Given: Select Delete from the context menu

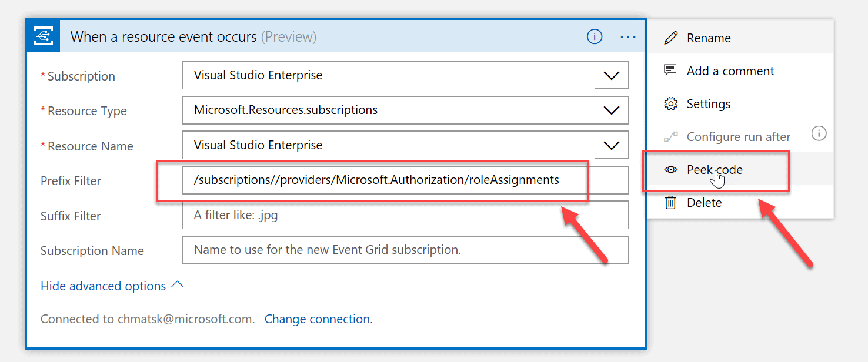Looking at the screenshot, I should pyautogui.click(x=740, y=202).
